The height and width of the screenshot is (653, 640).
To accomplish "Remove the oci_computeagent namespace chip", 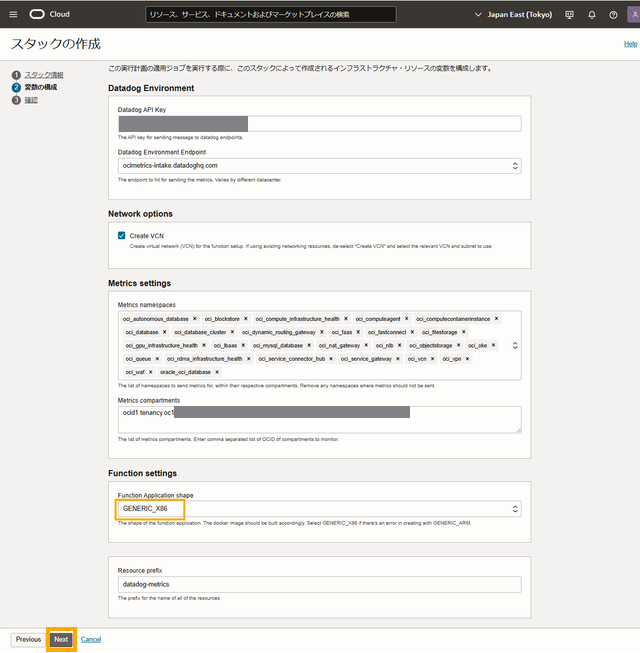I will [406, 319].
